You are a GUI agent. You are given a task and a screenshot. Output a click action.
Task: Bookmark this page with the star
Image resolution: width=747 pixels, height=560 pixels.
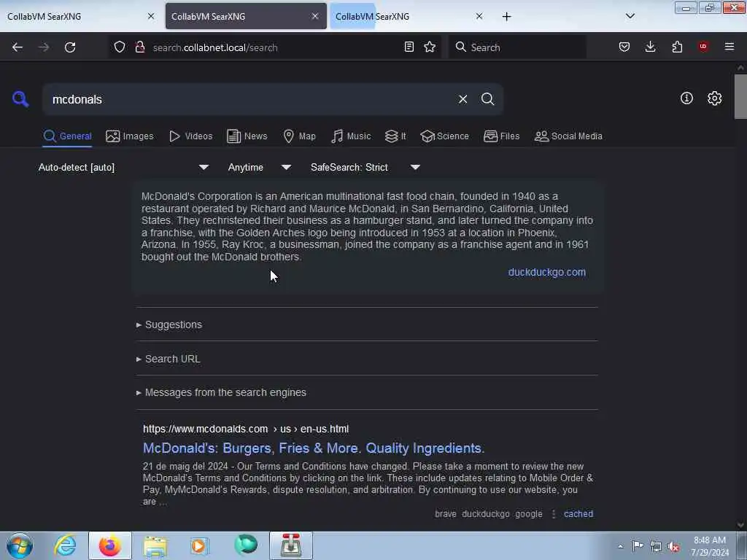click(430, 47)
